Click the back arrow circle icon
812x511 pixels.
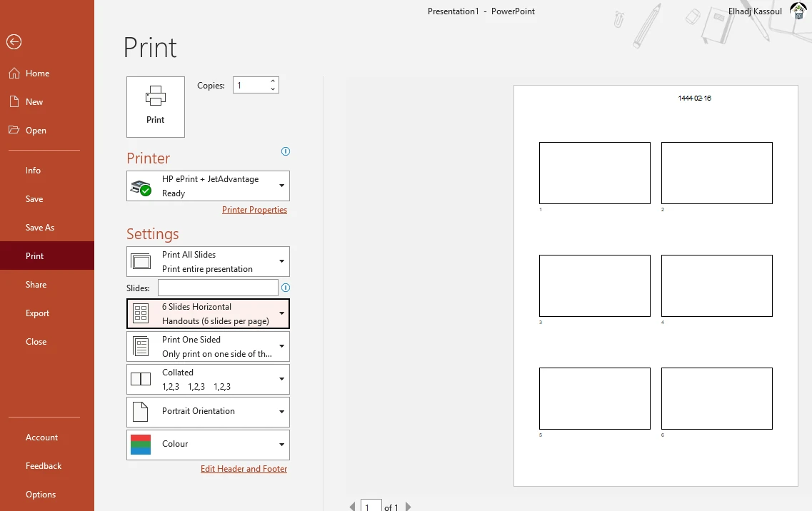click(14, 42)
